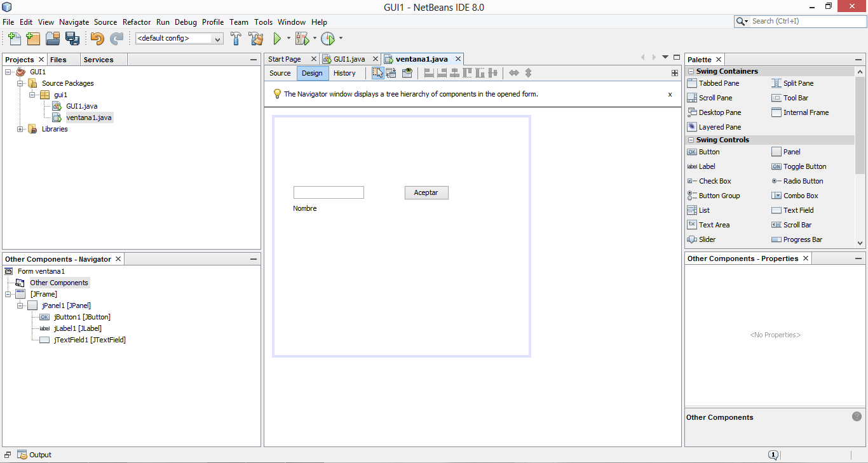
Task: Dismiss the Navigator hint message
Action: [x=670, y=93]
